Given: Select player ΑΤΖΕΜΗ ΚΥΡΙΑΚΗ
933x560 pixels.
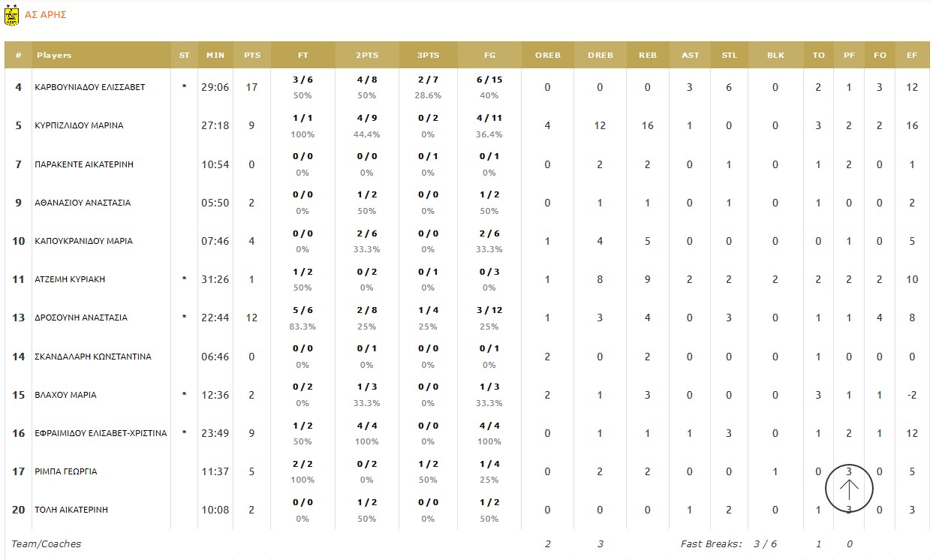Looking at the screenshot, I should [x=70, y=279].
